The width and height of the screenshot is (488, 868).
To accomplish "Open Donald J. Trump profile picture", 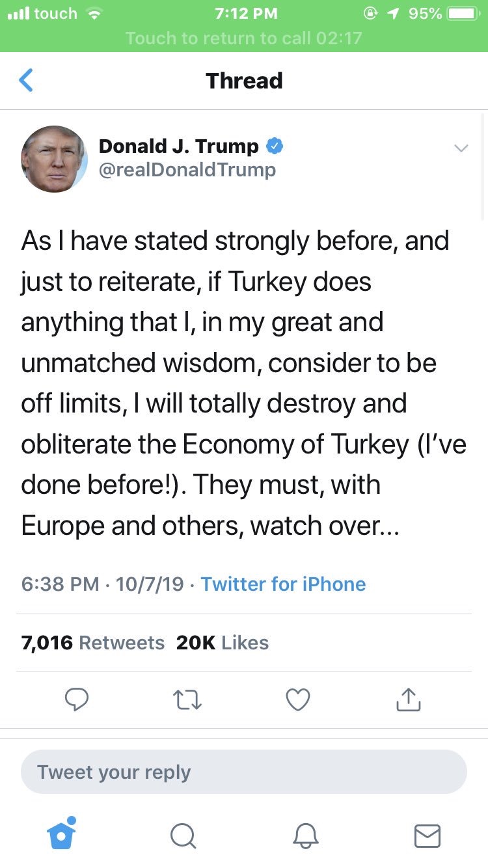I will tap(54, 159).
